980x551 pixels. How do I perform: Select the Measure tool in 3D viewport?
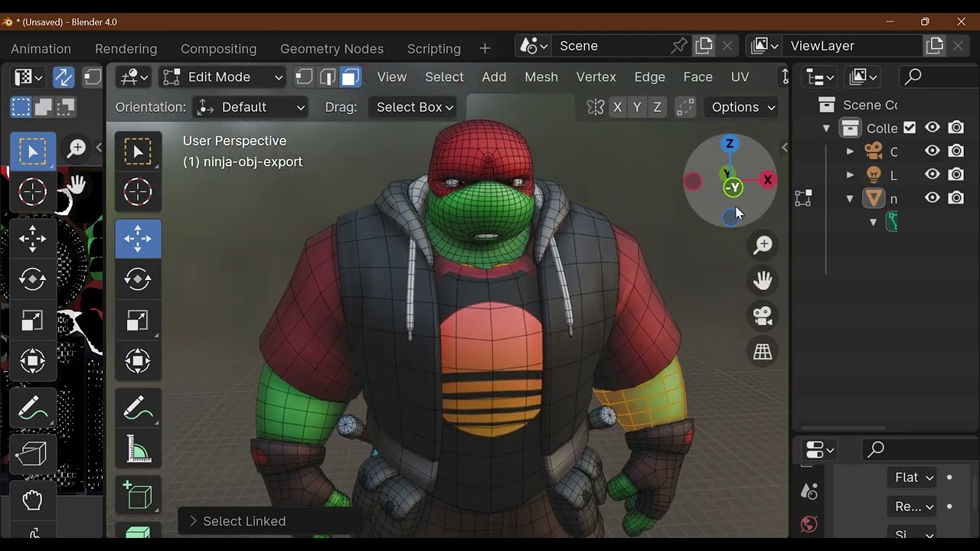pos(138,448)
